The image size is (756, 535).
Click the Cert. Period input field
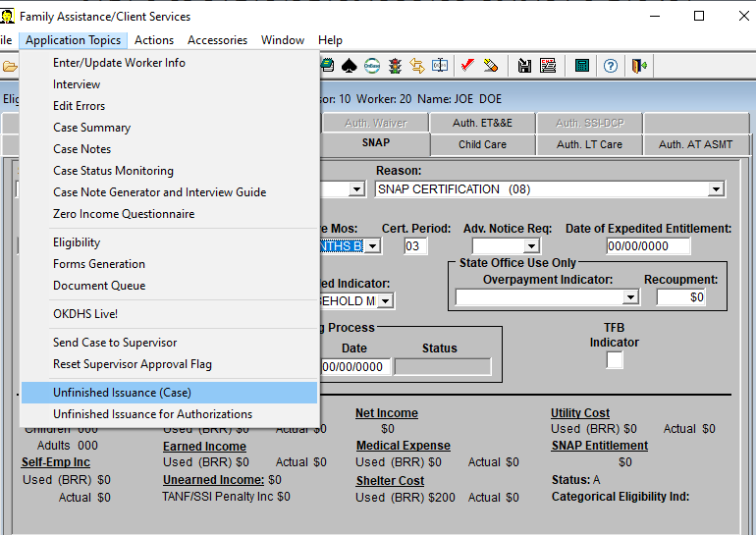[x=414, y=246]
